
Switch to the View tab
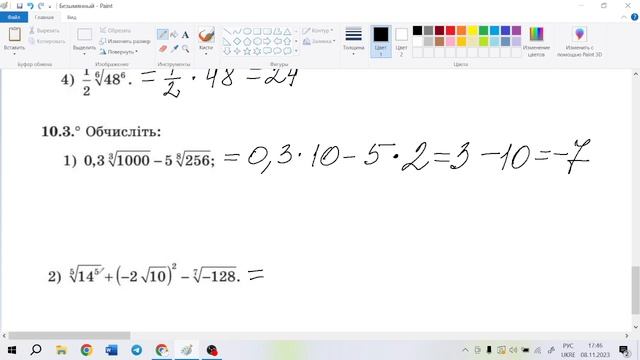click(71, 17)
